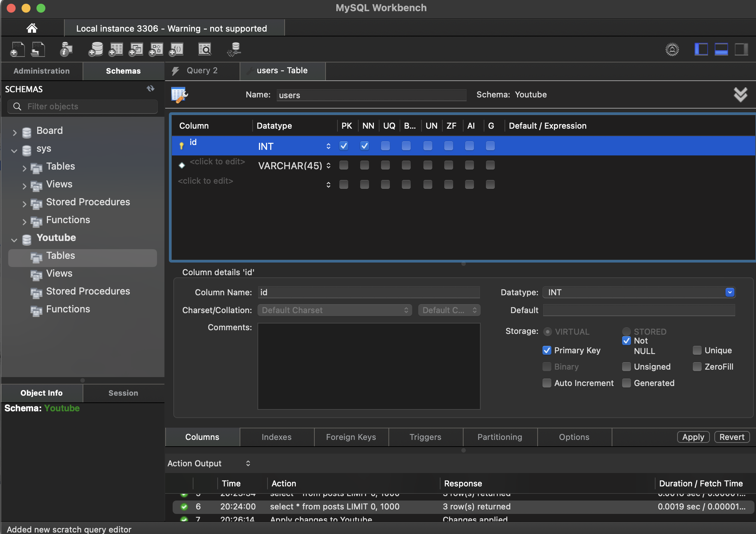The width and height of the screenshot is (756, 534).
Task: Refresh the schemas list
Action: 150,89
